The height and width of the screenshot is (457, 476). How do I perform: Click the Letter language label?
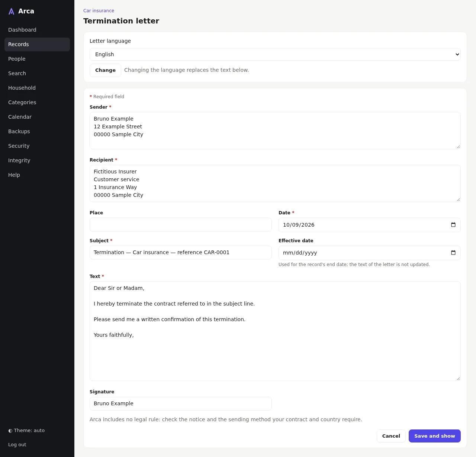coord(110,41)
